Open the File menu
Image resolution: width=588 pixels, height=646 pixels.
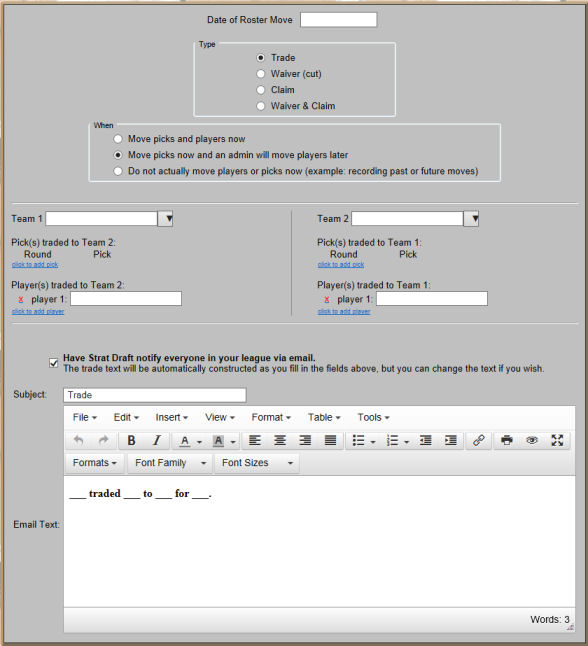click(x=84, y=417)
